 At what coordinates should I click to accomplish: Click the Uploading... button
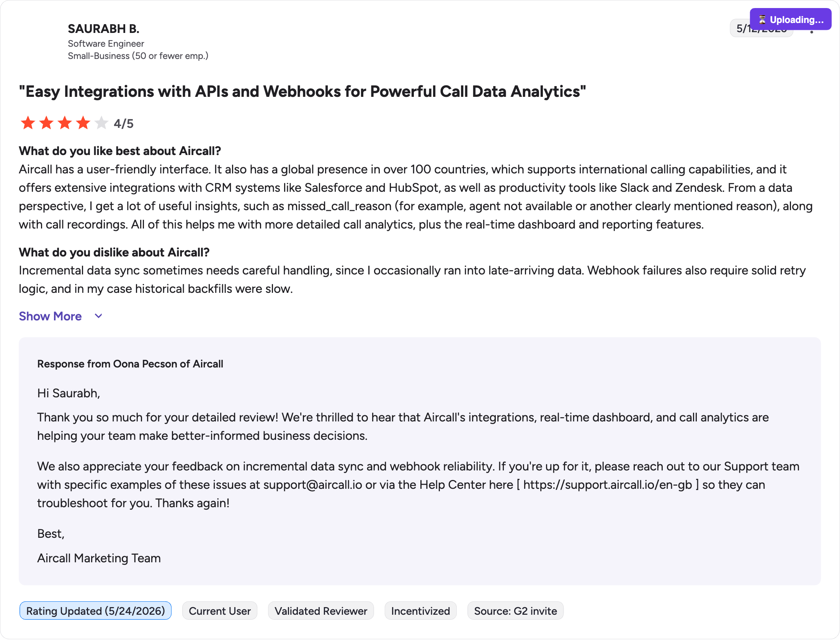(x=791, y=19)
